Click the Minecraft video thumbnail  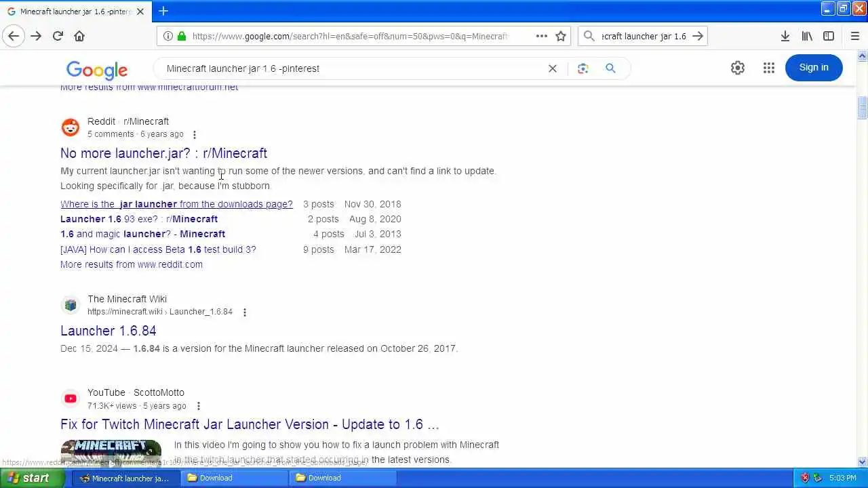point(111,453)
